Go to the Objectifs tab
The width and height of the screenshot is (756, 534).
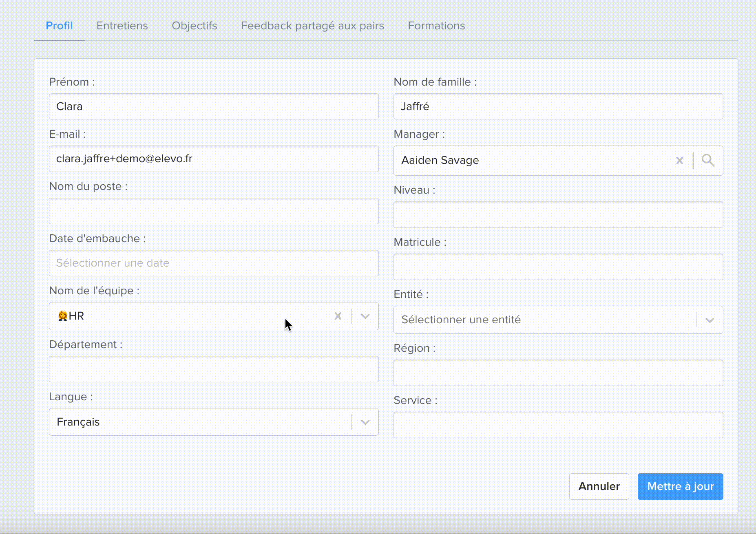[x=195, y=26]
